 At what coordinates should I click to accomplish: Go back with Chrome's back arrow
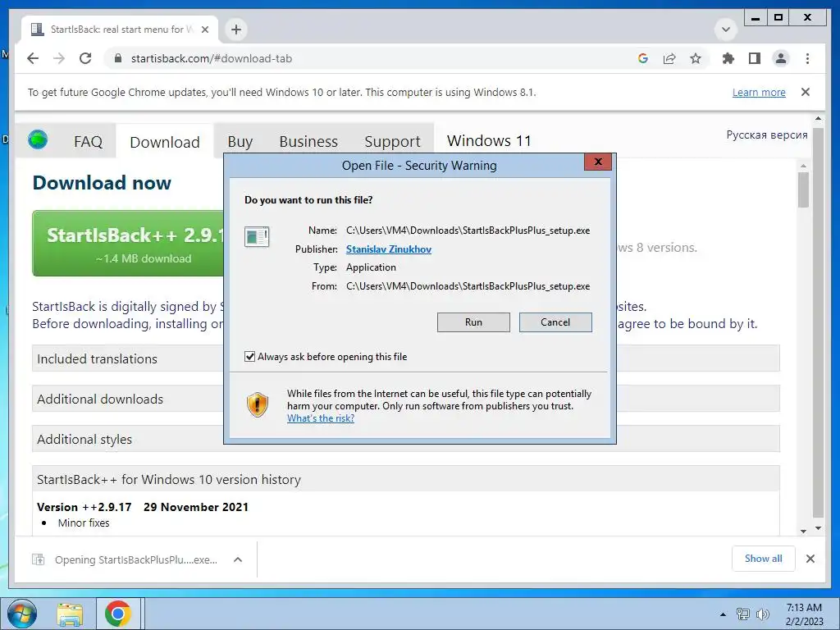click(33, 58)
